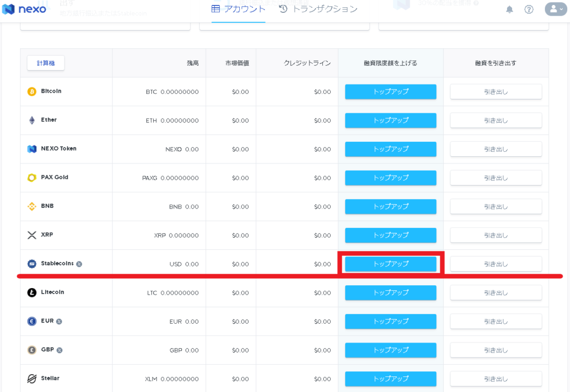Click the 計算機 button
The width and height of the screenshot is (570, 392).
click(x=46, y=63)
